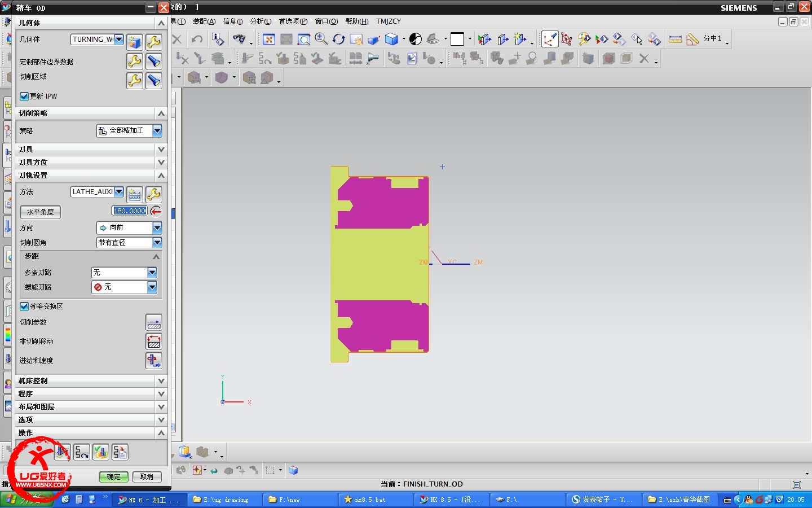This screenshot has width=812, height=508.
Task: Click the 180.0000 angle input field
Action: (130, 211)
